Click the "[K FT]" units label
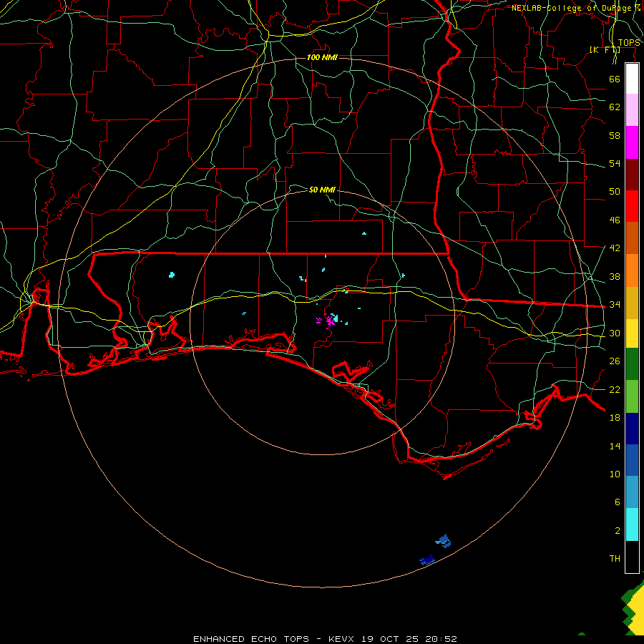 [605, 49]
